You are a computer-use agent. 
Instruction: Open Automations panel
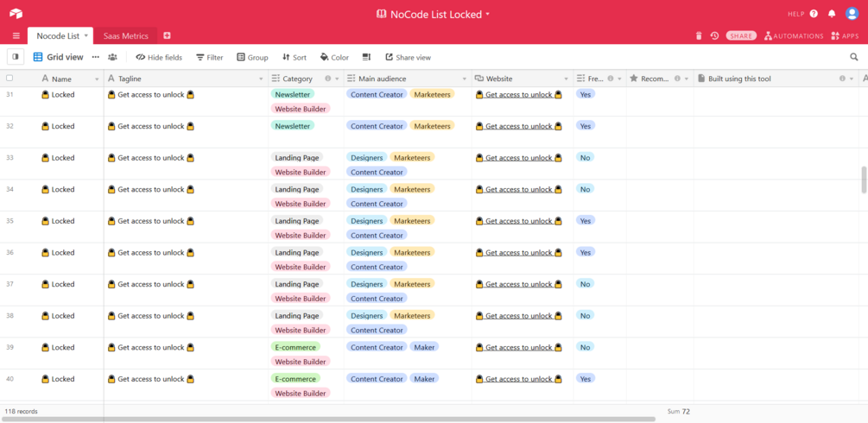pyautogui.click(x=794, y=36)
